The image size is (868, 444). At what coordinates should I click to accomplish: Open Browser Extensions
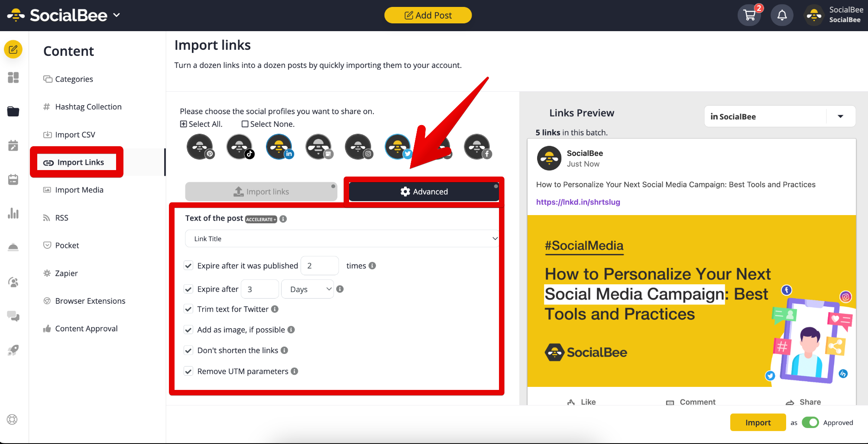point(90,301)
